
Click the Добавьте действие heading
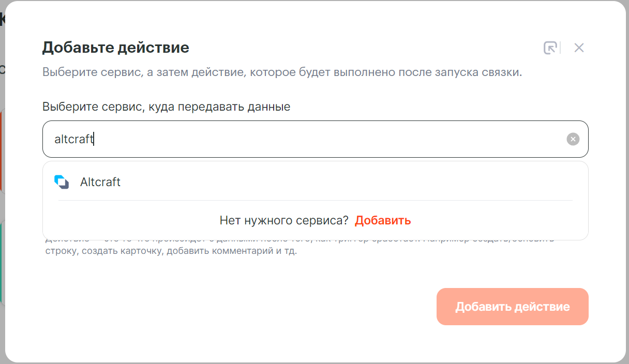click(115, 48)
